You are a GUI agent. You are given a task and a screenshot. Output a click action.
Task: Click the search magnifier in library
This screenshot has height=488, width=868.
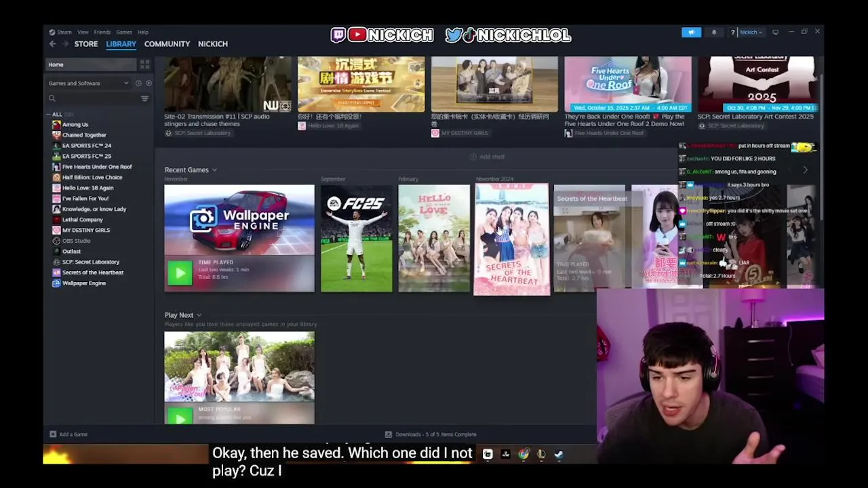pos(52,99)
